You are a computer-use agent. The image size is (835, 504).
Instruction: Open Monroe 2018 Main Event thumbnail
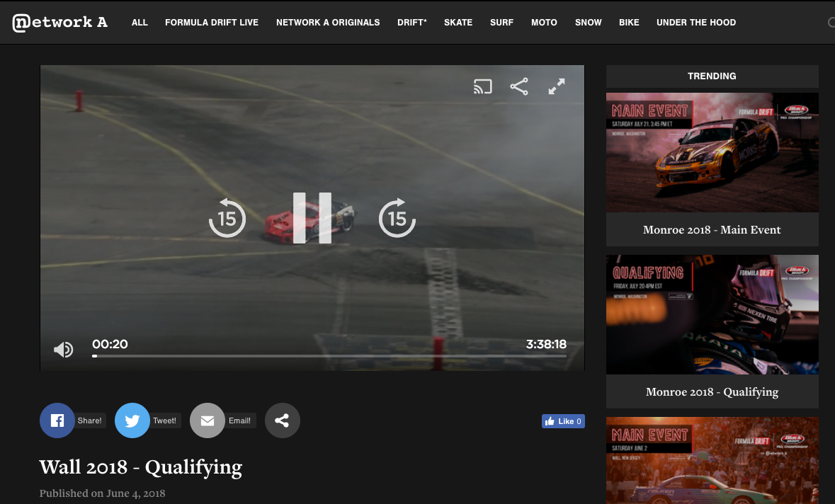coord(712,153)
